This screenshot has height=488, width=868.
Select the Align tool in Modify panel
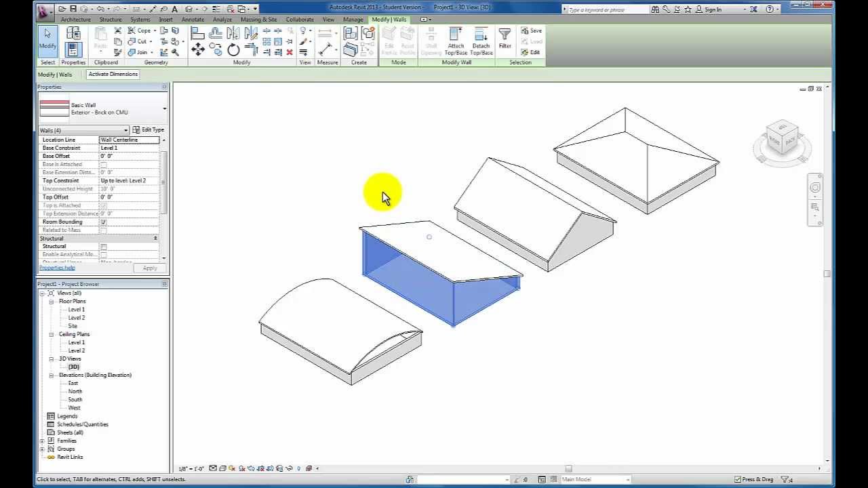198,33
